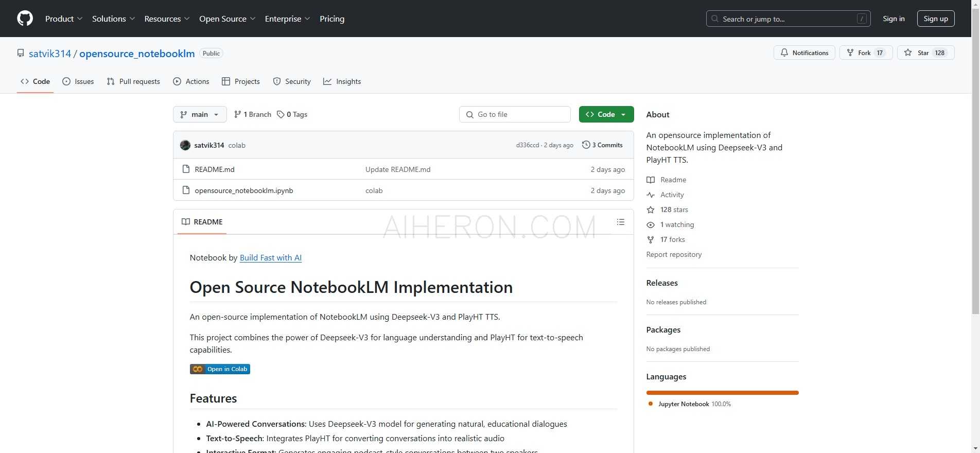Click file icon beside opensource_notebooklm.ipynb
The image size is (980, 453).
coord(186,190)
